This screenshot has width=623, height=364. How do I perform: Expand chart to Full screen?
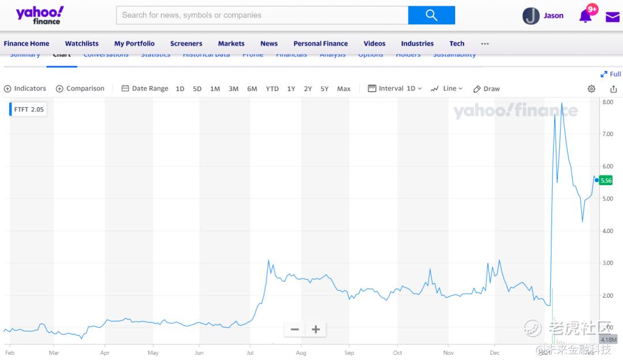[x=610, y=74]
